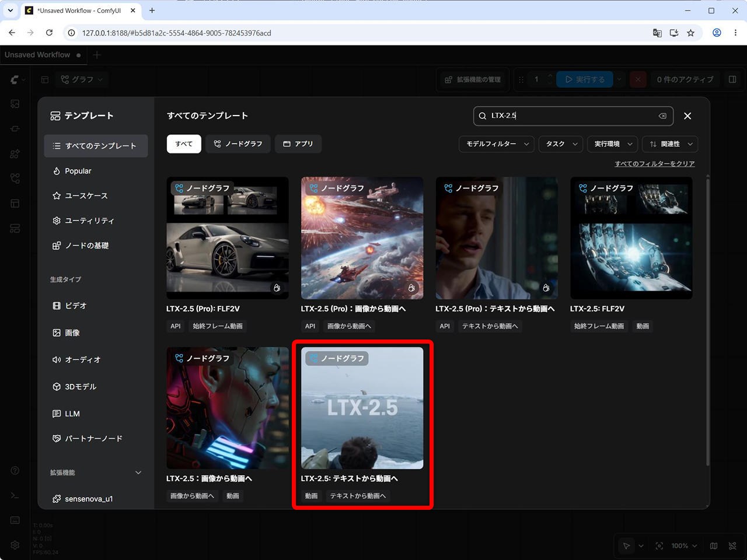
Task: Open the keyboard shortcuts icon
Action: 15,520
